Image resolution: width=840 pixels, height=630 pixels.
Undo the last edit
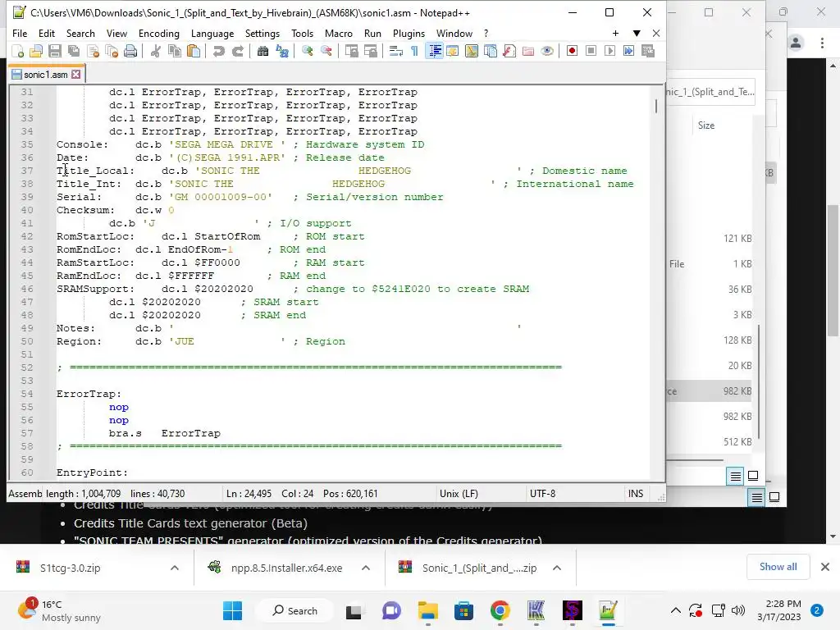pyautogui.click(x=218, y=51)
